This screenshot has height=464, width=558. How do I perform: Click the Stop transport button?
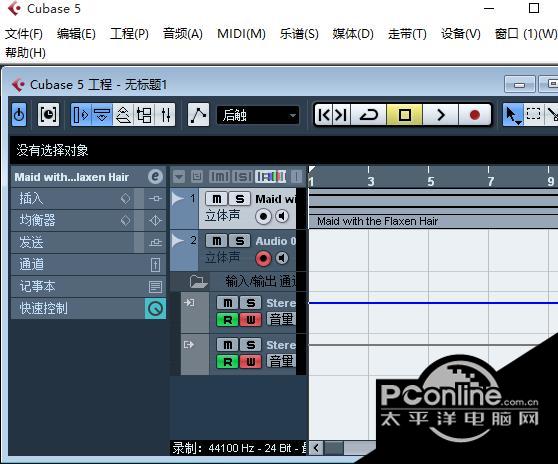(x=405, y=115)
